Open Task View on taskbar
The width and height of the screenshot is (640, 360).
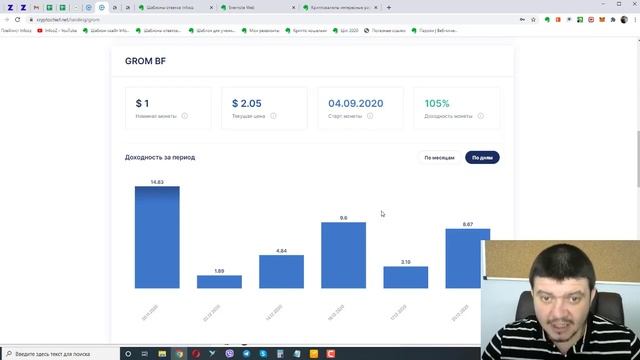[x=145, y=354]
